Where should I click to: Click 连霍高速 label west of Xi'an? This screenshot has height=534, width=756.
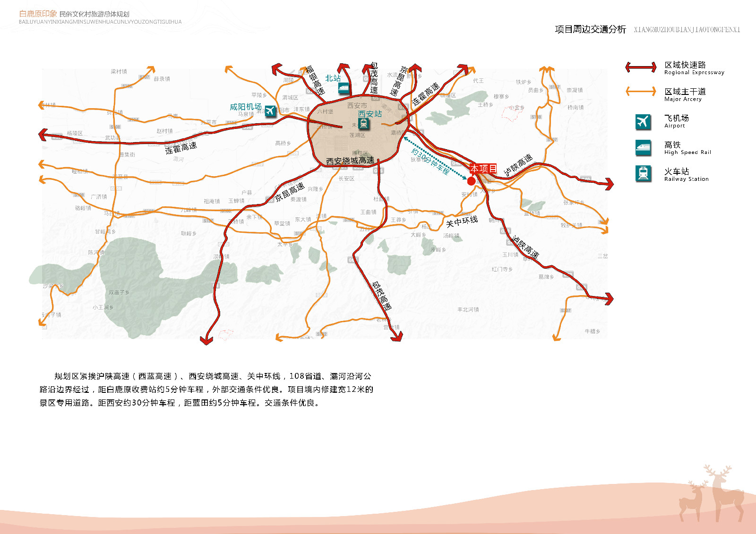(181, 148)
